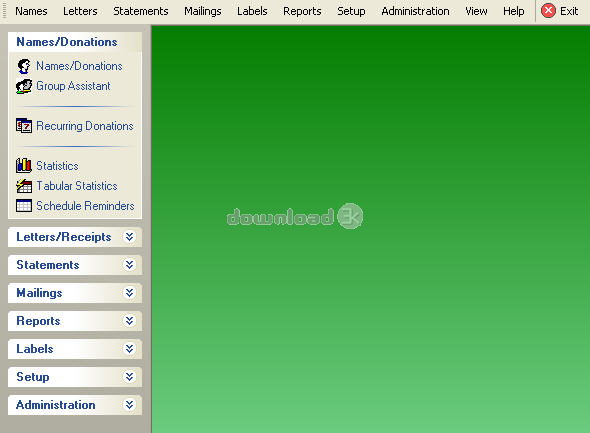
Task: Click the Recurring Donations calendar icon
Action: 24,126
